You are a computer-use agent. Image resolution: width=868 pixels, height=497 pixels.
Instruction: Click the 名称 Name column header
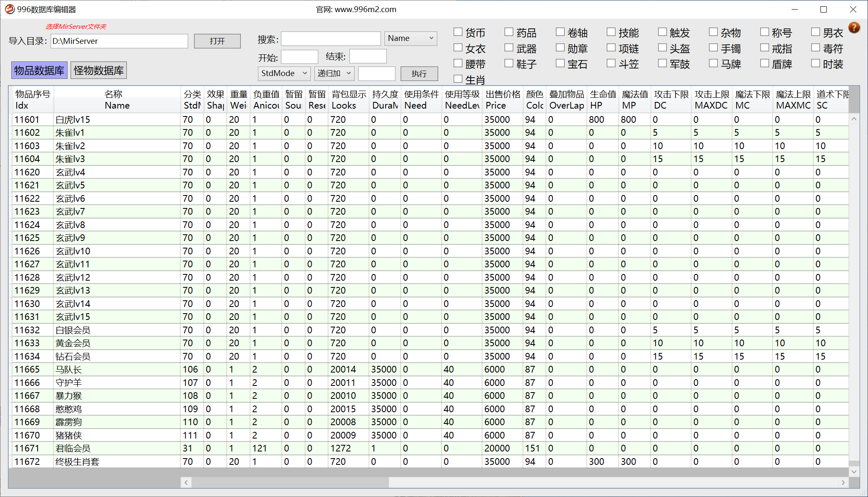click(117, 100)
